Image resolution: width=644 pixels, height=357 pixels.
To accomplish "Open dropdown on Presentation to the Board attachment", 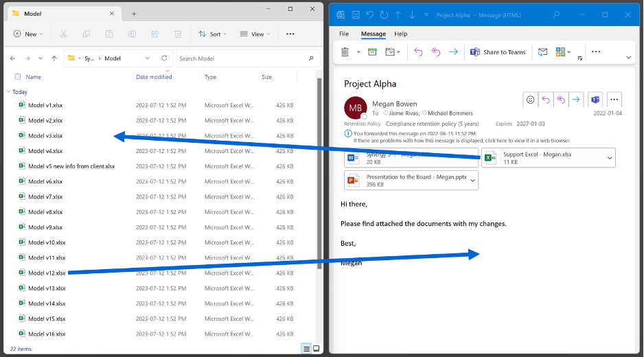I will [473, 181].
